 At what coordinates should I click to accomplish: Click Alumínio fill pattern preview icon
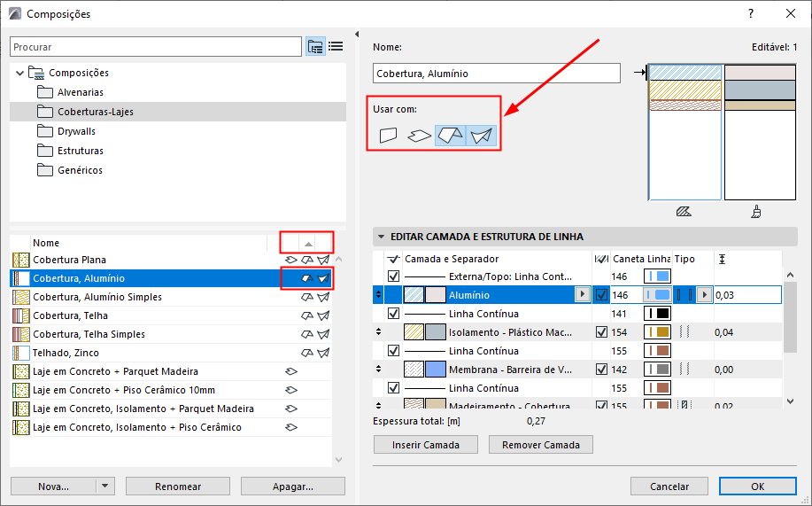[x=414, y=295]
